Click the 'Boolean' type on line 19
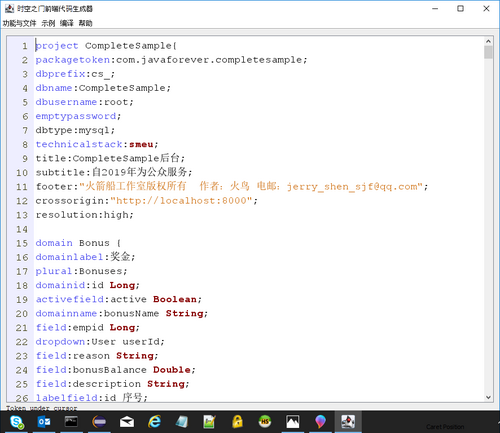The height and width of the screenshot is (433, 500). pos(175,299)
